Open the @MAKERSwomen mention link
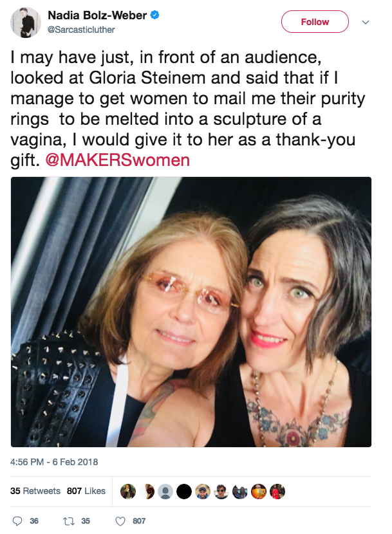 pos(118,160)
